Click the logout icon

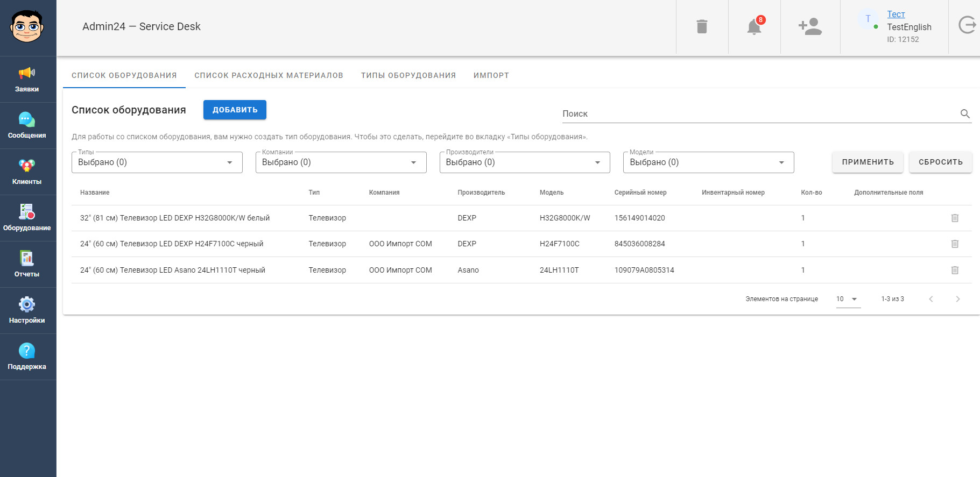967,25
